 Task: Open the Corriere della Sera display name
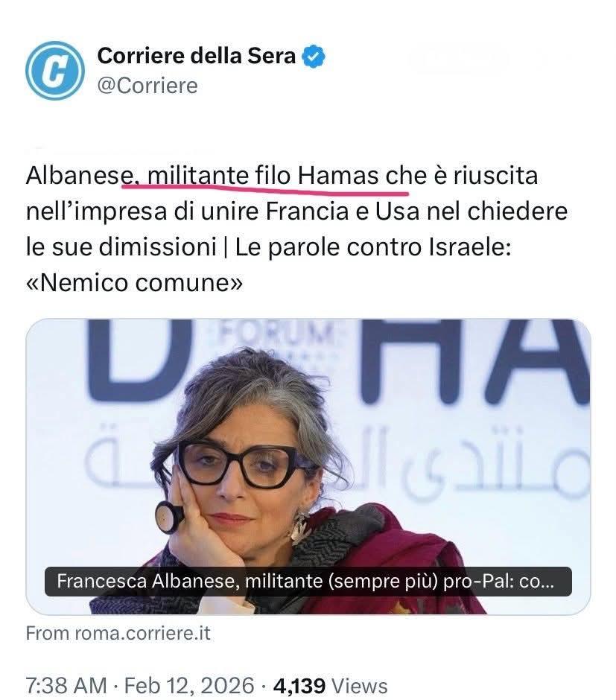197,57
